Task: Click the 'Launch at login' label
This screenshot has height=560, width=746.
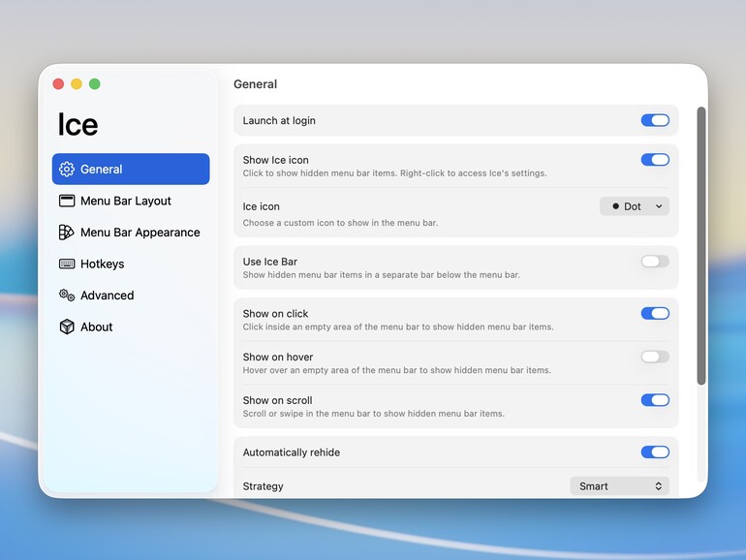Action: (279, 121)
